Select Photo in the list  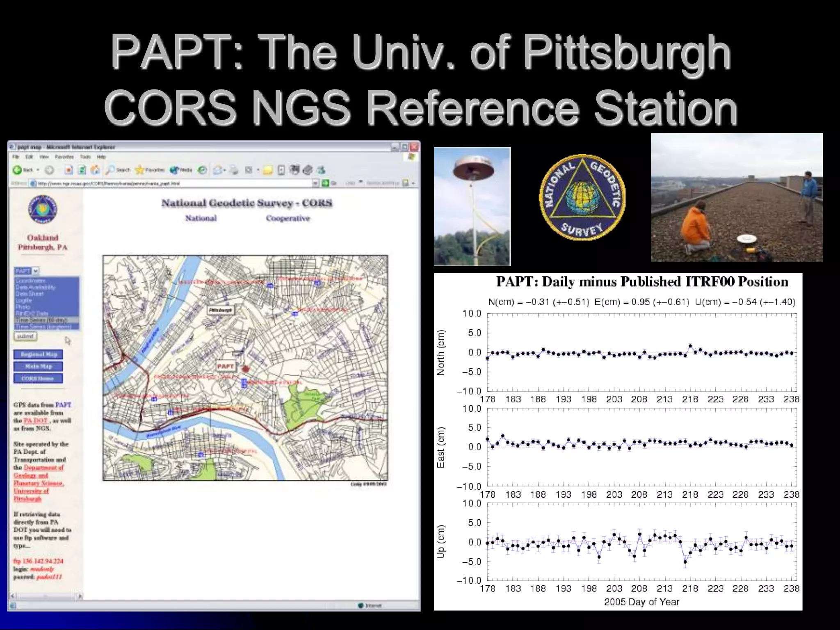47,307
